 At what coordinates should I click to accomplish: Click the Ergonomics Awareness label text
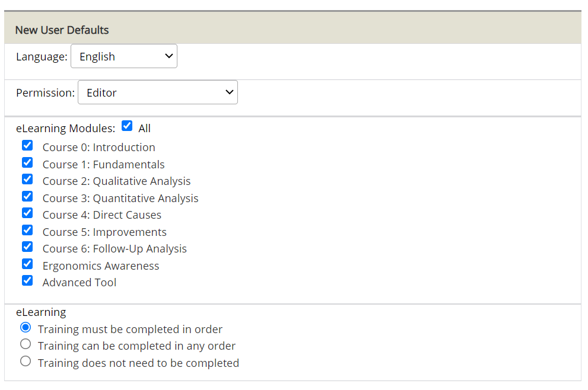point(101,266)
